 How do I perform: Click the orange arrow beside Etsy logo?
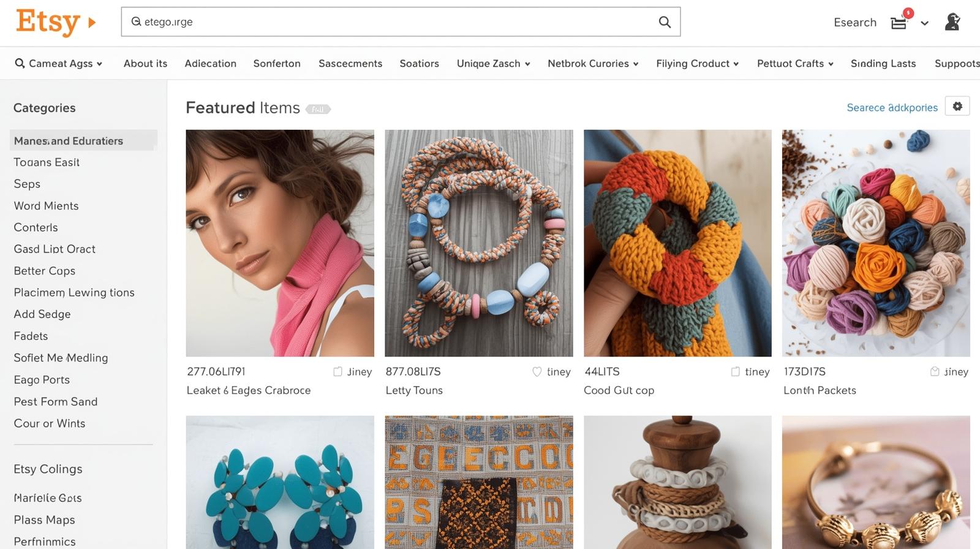click(92, 23)
